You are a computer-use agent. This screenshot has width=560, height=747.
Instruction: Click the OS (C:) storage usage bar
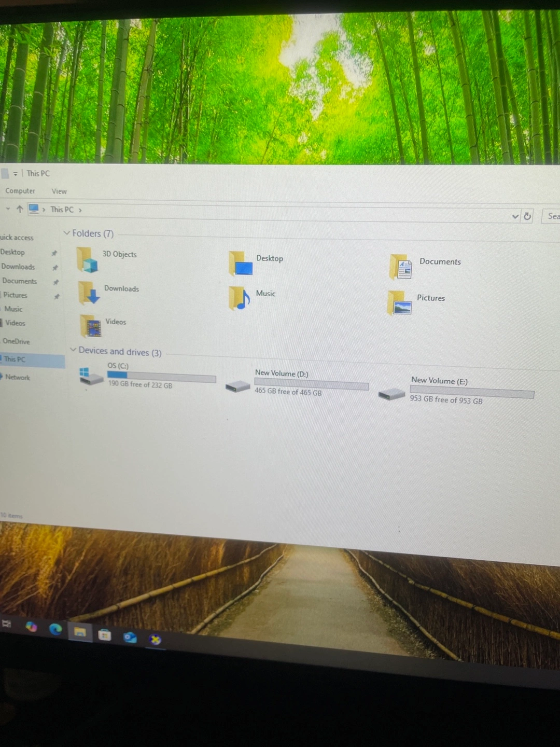tap(161, 377)
